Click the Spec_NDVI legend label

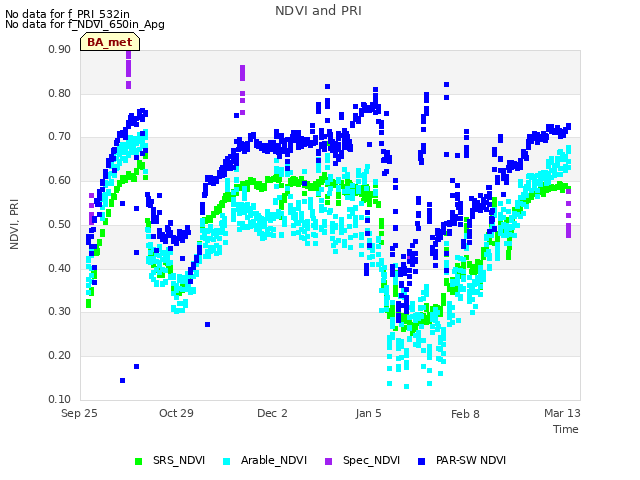coord(371,460)
